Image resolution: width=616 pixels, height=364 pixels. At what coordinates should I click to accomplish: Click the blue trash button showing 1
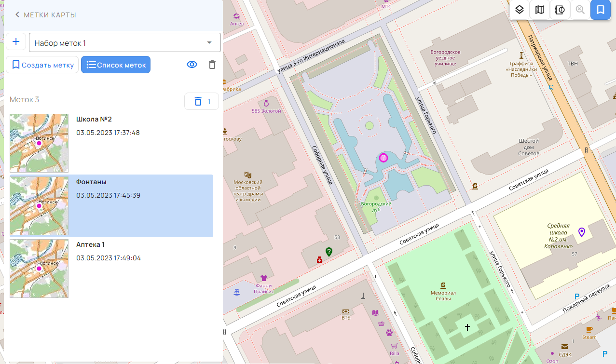coord(202,101)
